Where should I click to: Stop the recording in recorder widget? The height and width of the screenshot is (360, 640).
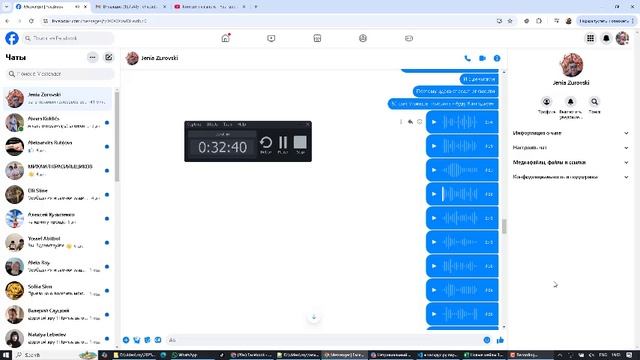(300, 144)
